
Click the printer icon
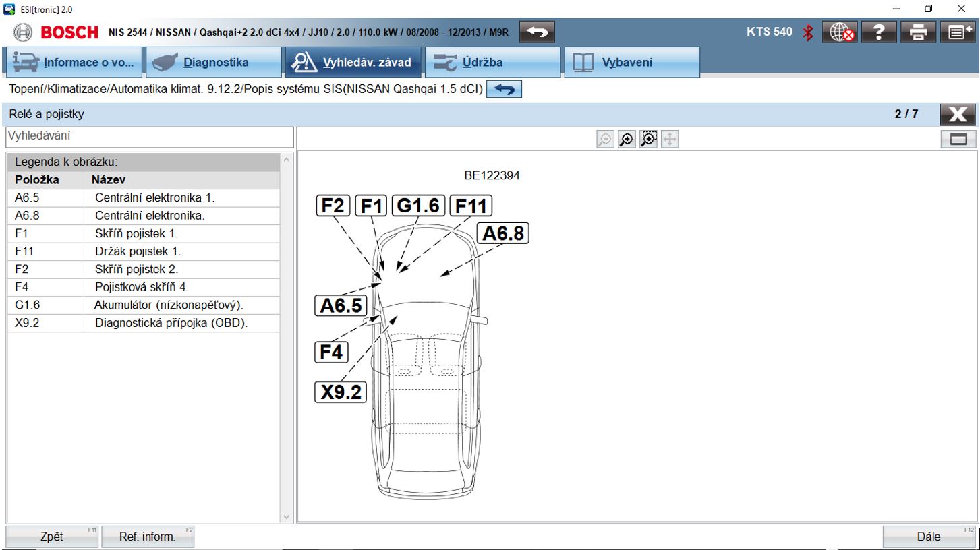(x=918, y=32)
